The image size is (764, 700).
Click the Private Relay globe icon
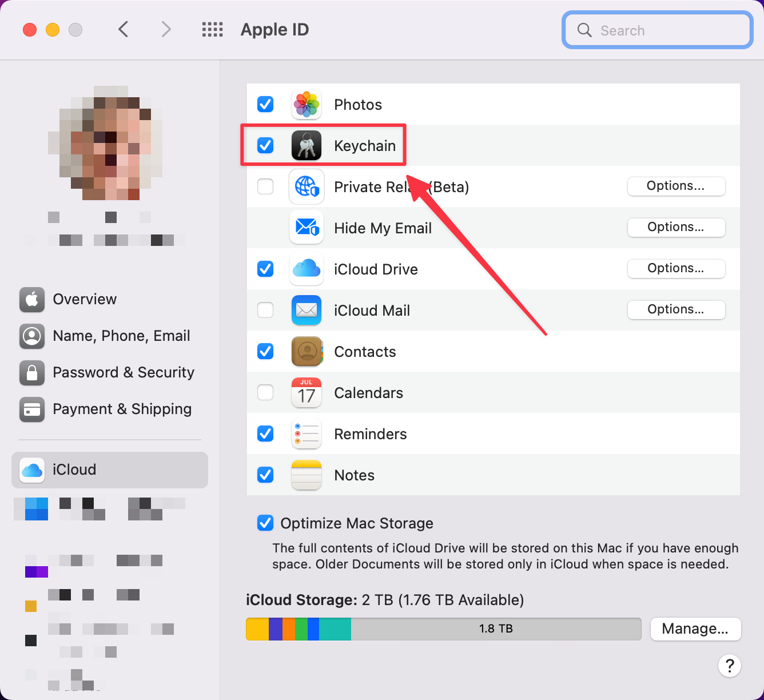click(x=307, y=186)
